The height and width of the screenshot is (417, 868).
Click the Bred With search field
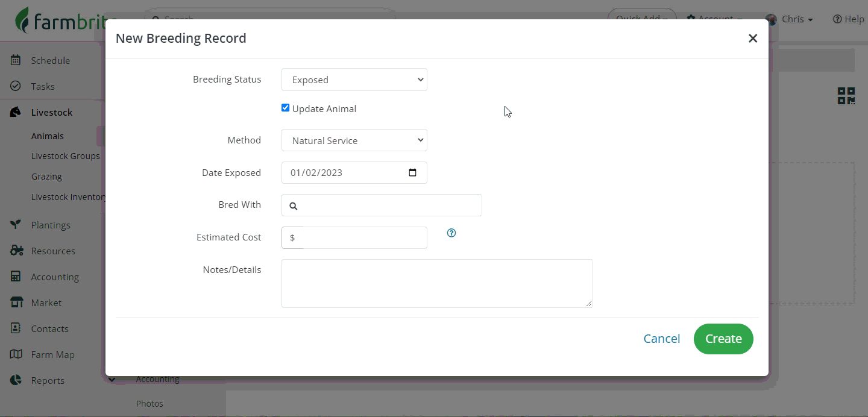tap(382, 205)
